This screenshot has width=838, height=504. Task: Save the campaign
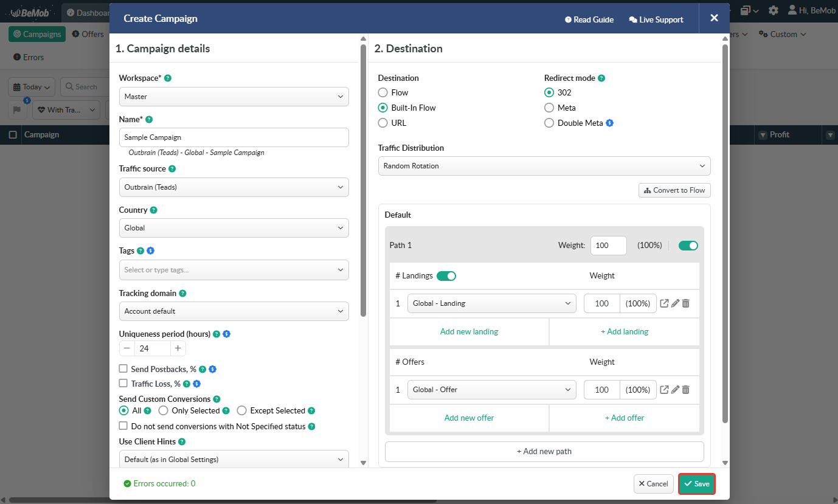(x=696, y=484)
